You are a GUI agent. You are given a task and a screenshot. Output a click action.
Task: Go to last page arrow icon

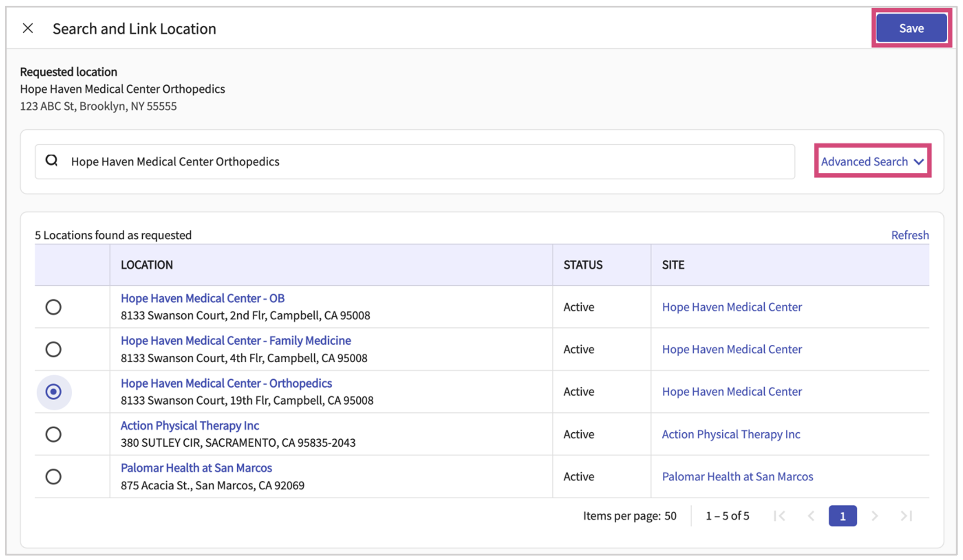coord(906,516)
